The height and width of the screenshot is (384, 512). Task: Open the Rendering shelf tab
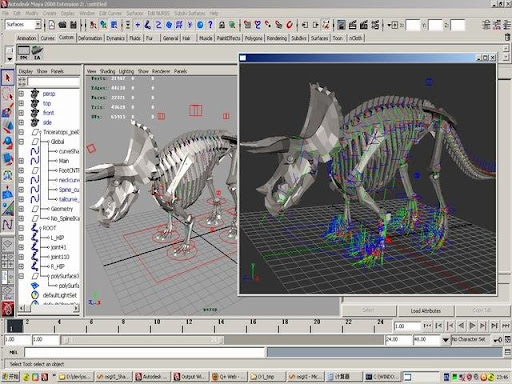pos(277,38)
